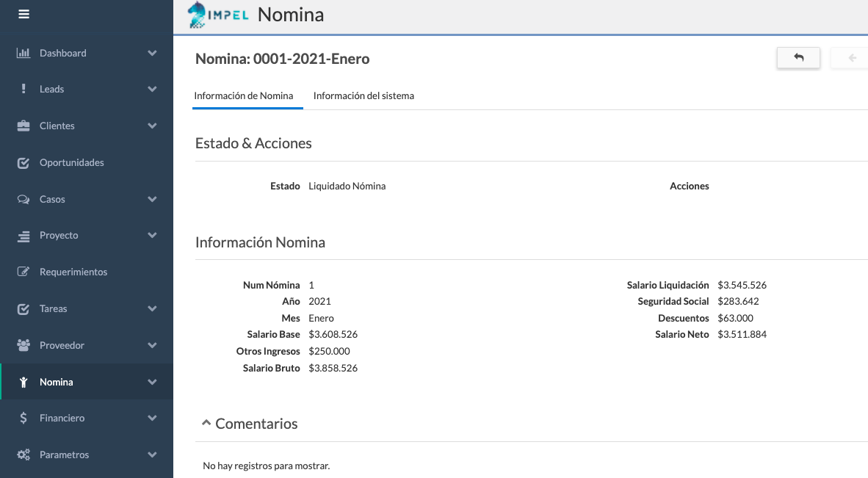Viewport: 868px width, 478px height.
Task: Expand the Leads chevron
Action: [152, 89]
